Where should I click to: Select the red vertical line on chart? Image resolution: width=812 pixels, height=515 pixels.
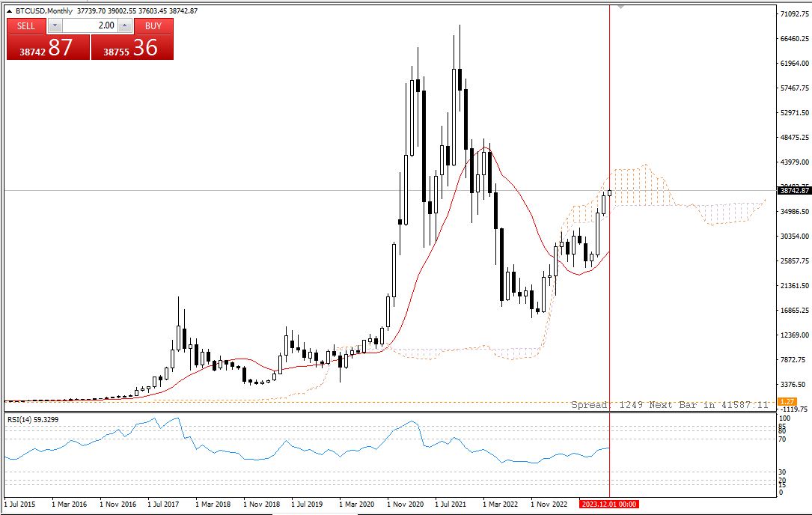[609, 311]
